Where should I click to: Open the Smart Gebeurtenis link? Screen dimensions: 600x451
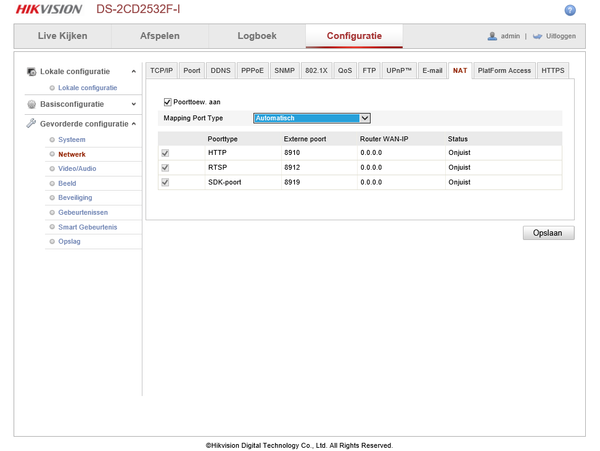tap(88, 227)
